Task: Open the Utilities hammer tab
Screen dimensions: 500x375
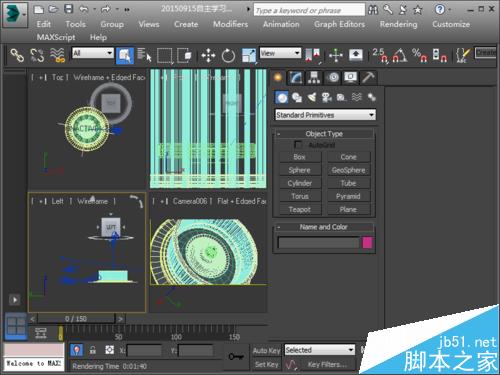Action: (369, 78)
